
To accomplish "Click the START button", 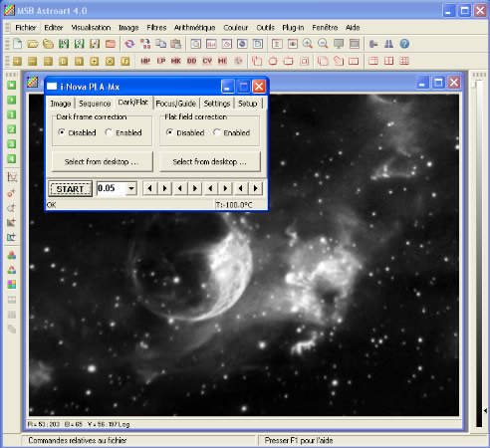I will coord(70,189).
